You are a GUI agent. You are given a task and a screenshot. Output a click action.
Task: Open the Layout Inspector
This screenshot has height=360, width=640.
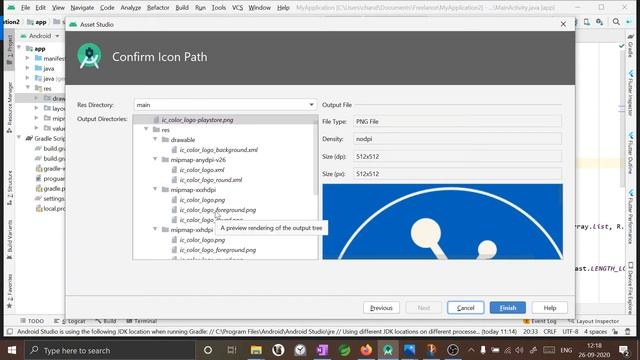tap(593, 321)
